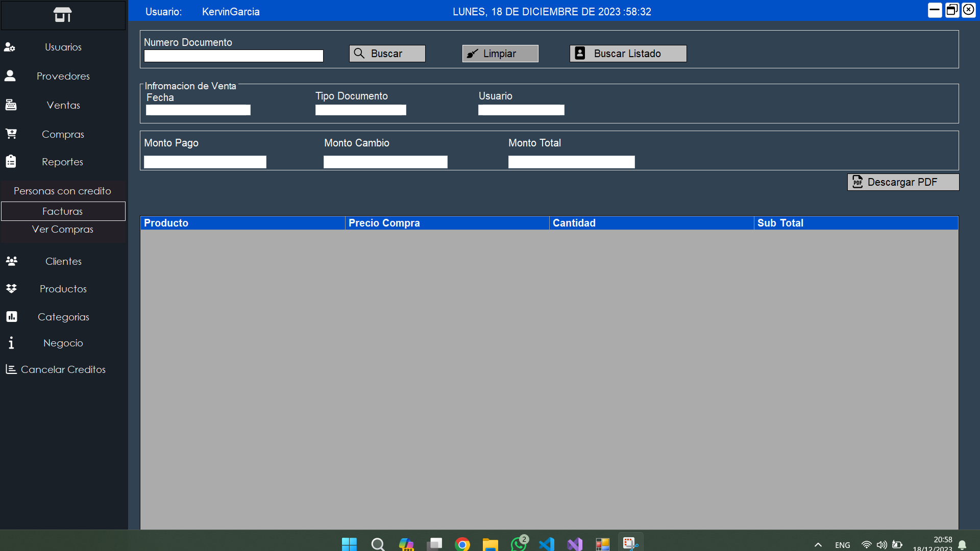Click the Clientes group icon
Image resolution: width=980 pixels, height=551 pixels.
coord(11,261)
